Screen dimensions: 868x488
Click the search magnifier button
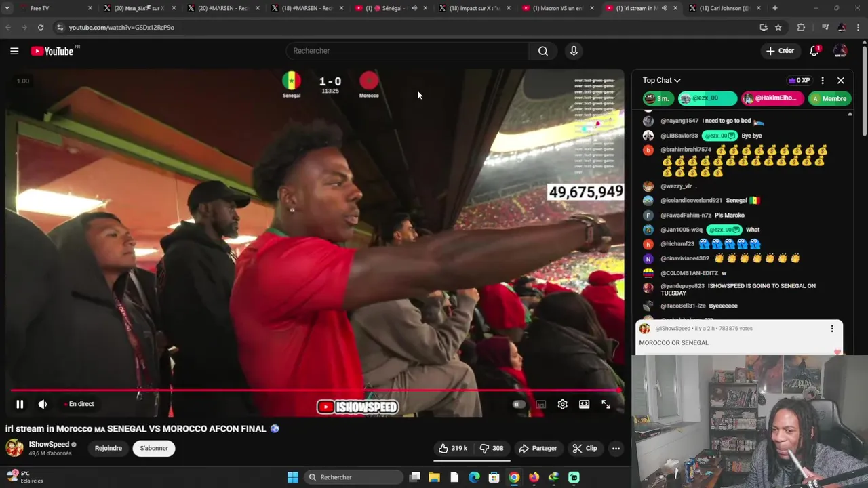pyautogui.click(x=543, y=51)
